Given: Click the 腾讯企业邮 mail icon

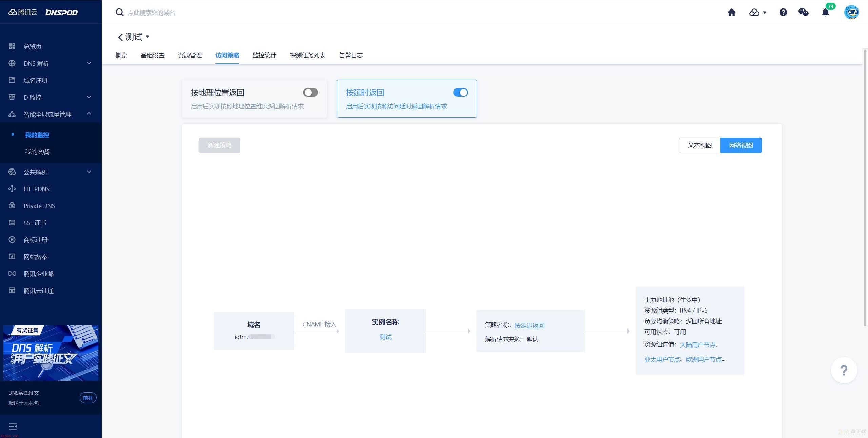Looking at the screenshot, I should tap(12, 274).
